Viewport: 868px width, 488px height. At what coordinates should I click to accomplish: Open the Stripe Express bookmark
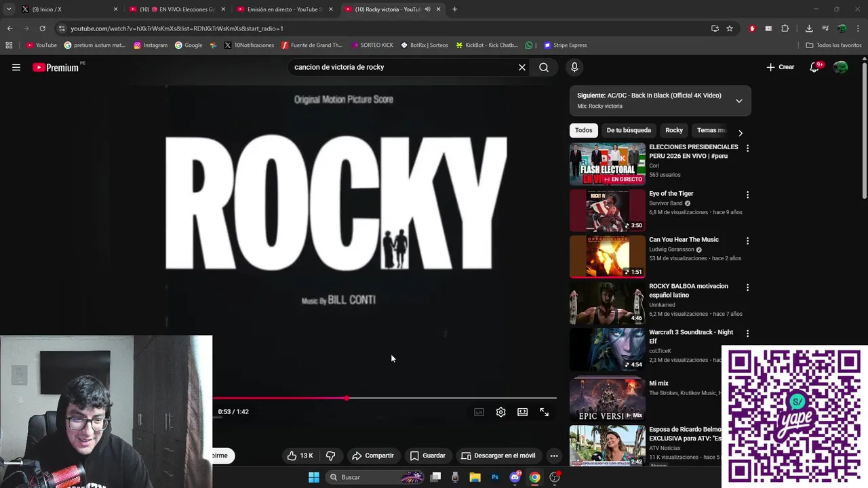565,45
